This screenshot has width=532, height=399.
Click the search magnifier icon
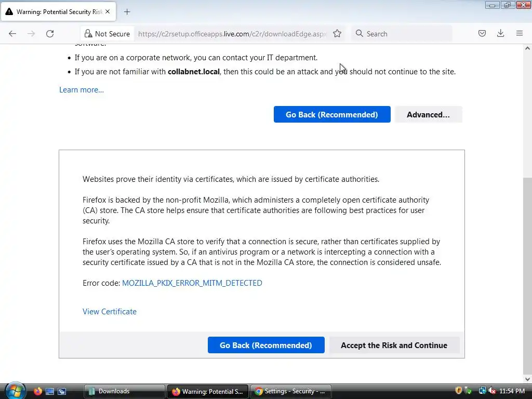(x=360, y=33)
